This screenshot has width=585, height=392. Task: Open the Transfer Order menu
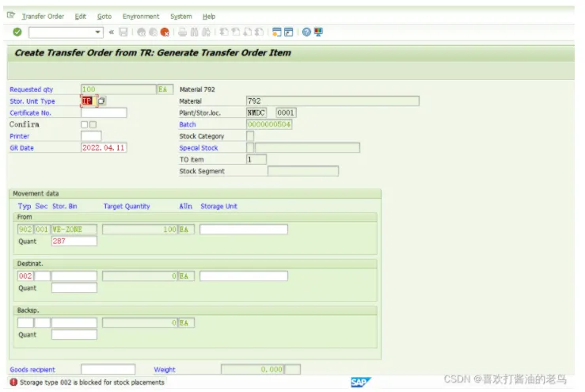coord(43,17)
